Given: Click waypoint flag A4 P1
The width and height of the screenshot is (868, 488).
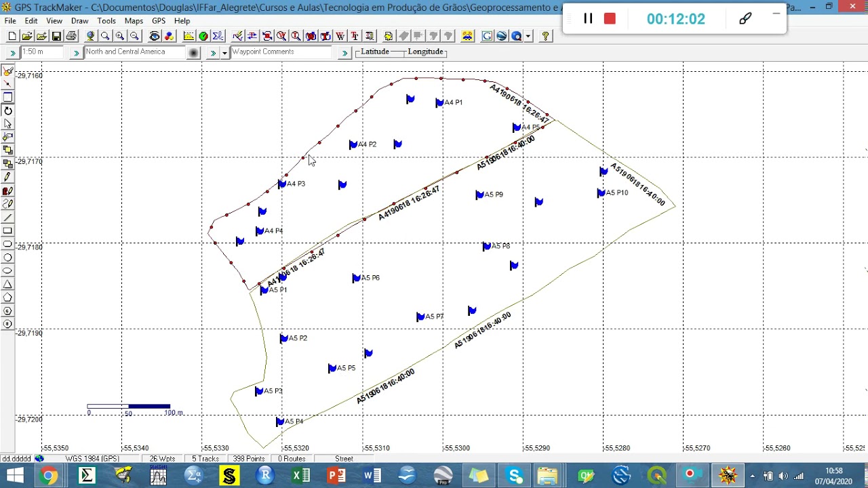Looking at the screenshot, I should click(x=439, y=102).
